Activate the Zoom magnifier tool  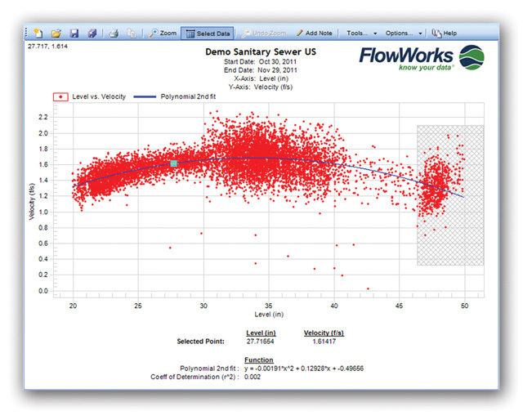pyautogui.click(x=160, y=33)
